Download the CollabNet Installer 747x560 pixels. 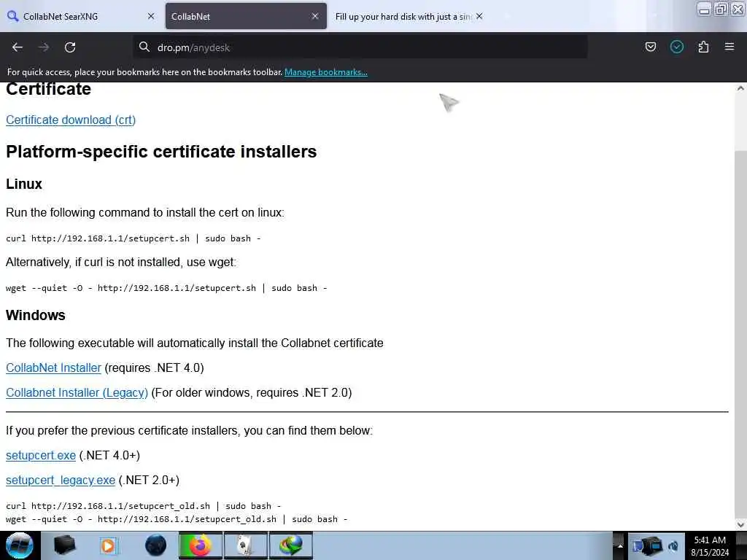53,368
